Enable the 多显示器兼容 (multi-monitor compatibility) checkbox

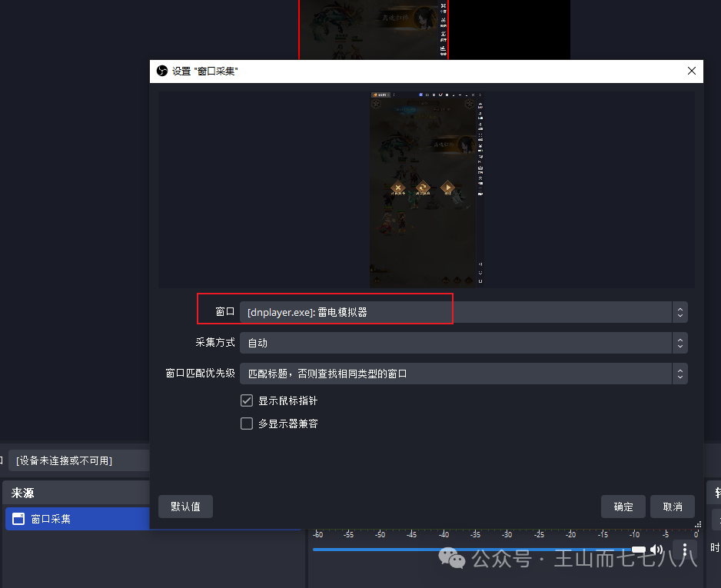coord(247,424)
